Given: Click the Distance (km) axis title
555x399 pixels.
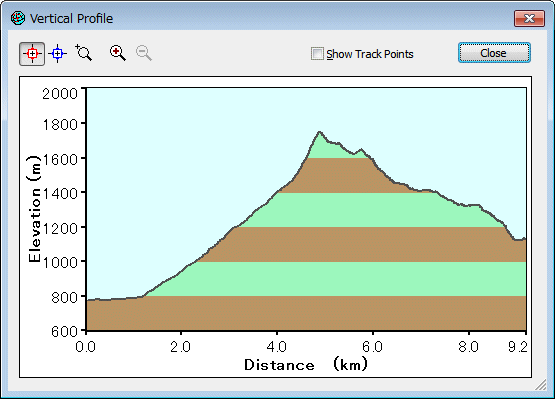Looking at the screenshot, I should (x=306, y=365).
